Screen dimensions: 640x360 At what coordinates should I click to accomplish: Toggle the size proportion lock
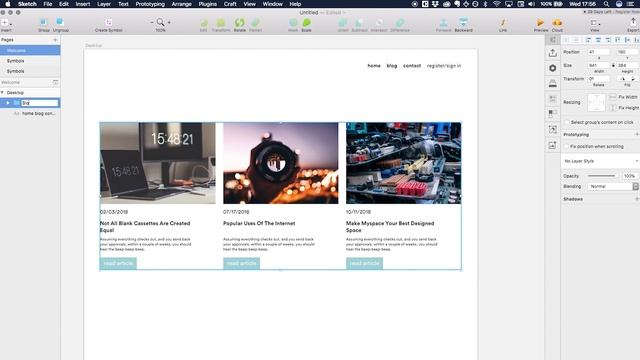click(613, 65)
